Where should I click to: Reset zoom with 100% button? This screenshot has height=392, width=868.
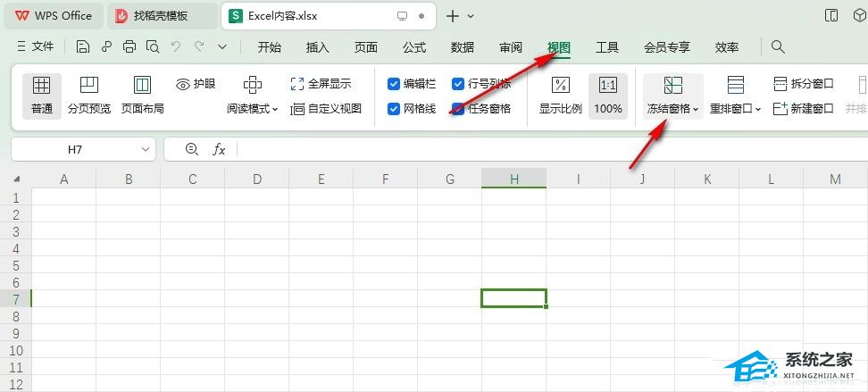click(608, 96)
